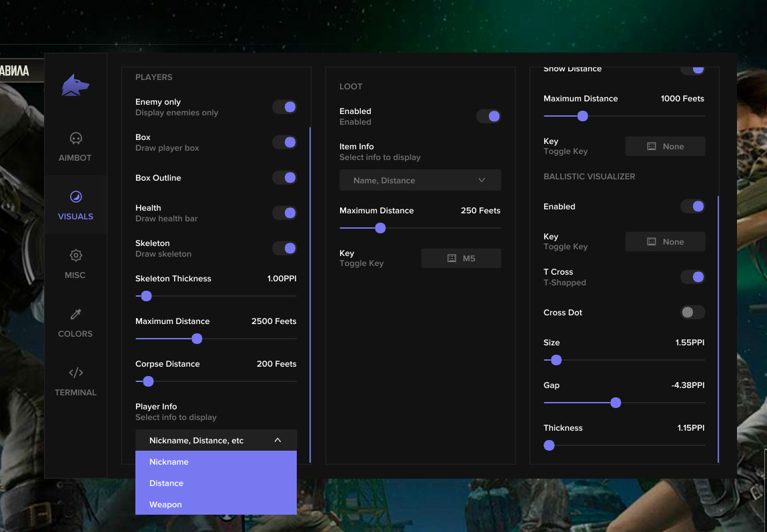Click the wolf logo in the sidebar

pyautogui.click(x=75, y=85)
